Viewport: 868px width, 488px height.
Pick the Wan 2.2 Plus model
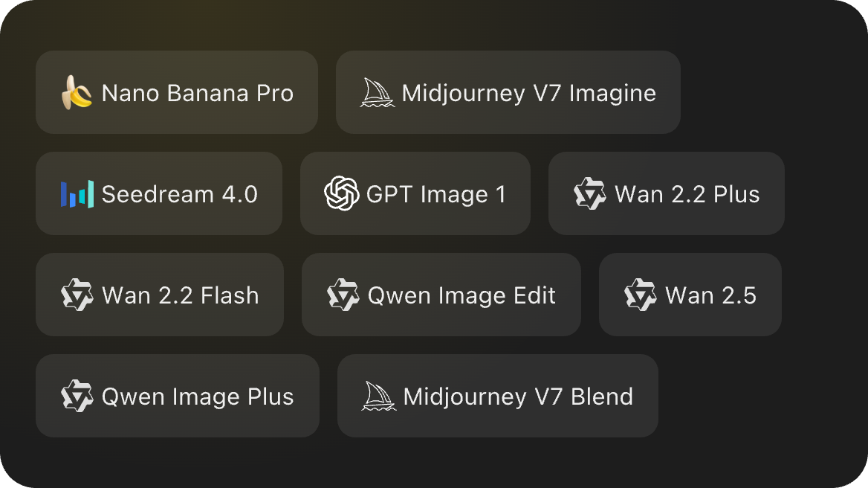click(x=666, y=193)
